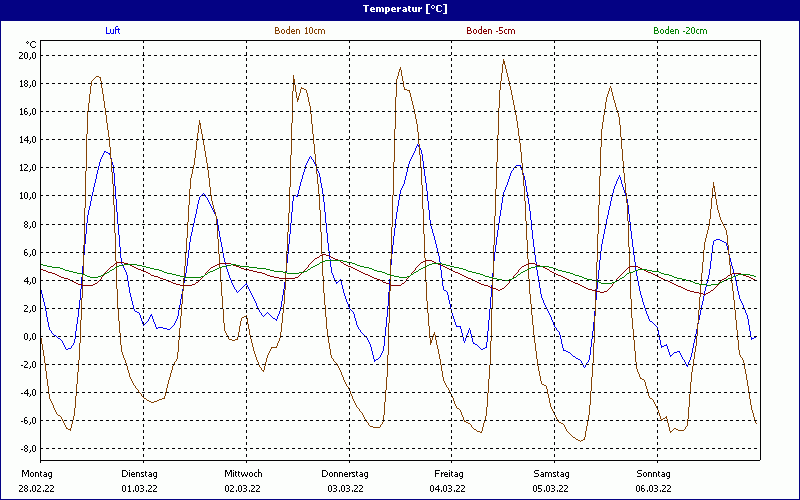Click the date '06.03.22'
The height and width of the screenshot is (500, 800).
coord(654,489)
